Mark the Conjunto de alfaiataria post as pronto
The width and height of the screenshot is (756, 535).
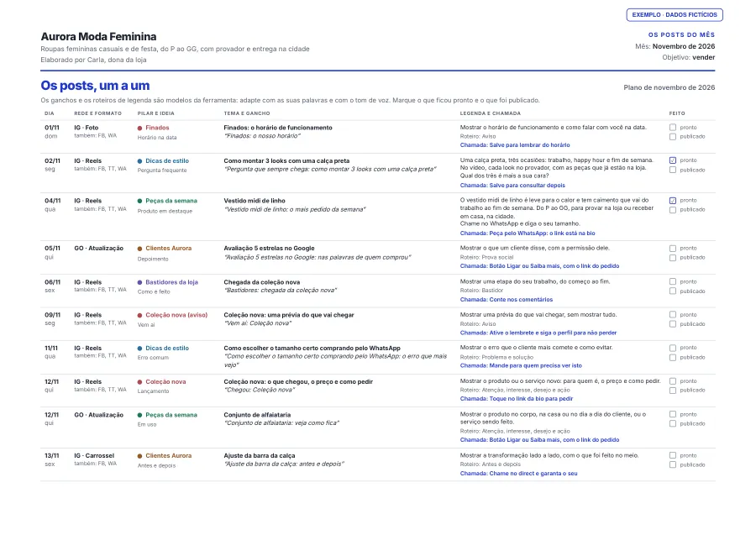[x=673, y=415]
